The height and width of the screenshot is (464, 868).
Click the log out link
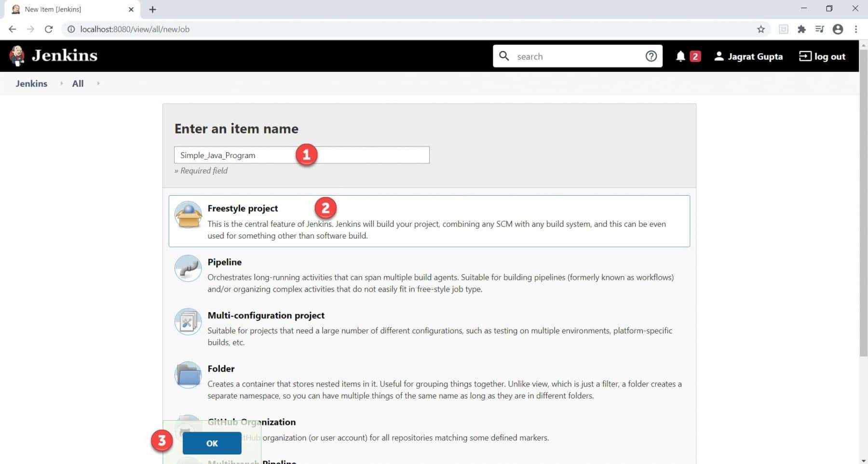(x=822, y=56)
